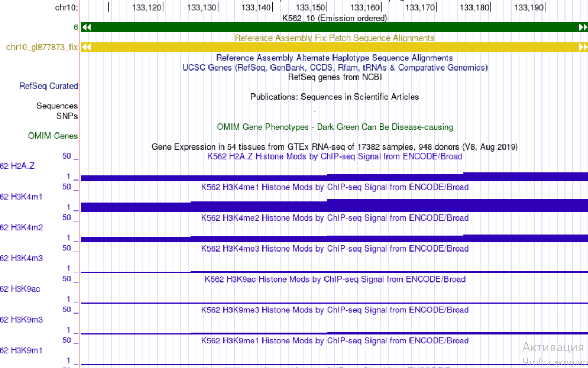Click the H3K4me2 blue signal bar
The height and width of the screenshot is (368, 588).
(x=335, y=239)
